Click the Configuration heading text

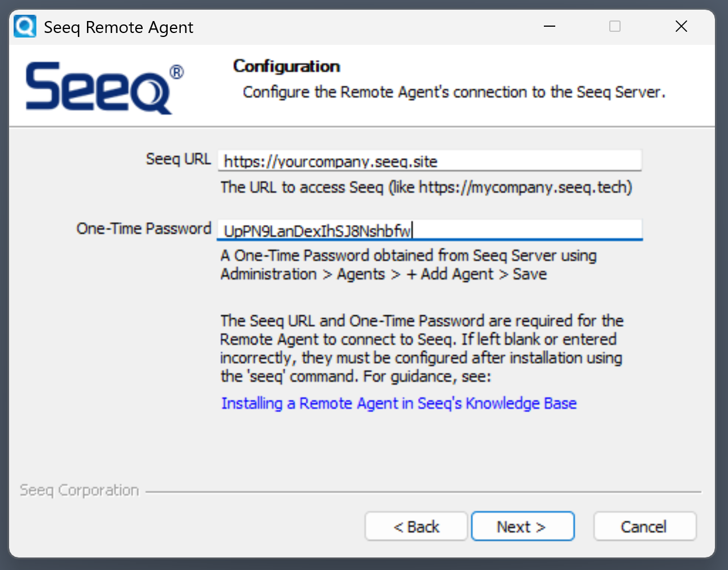click(286, 66)
